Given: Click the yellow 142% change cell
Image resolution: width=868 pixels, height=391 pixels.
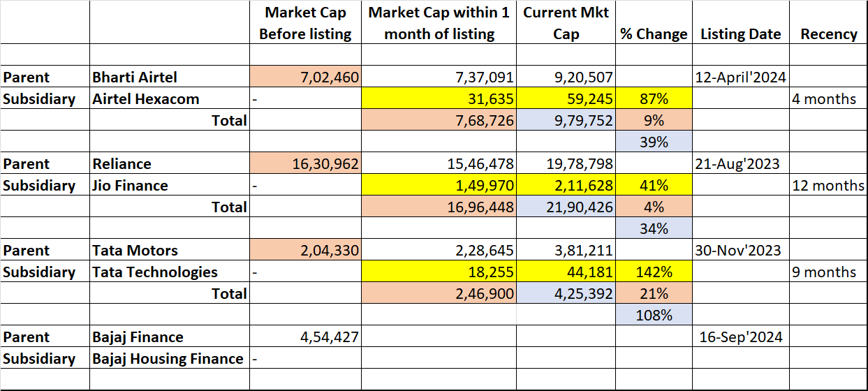Looking at the screenshot, I should tap(653, 272).
